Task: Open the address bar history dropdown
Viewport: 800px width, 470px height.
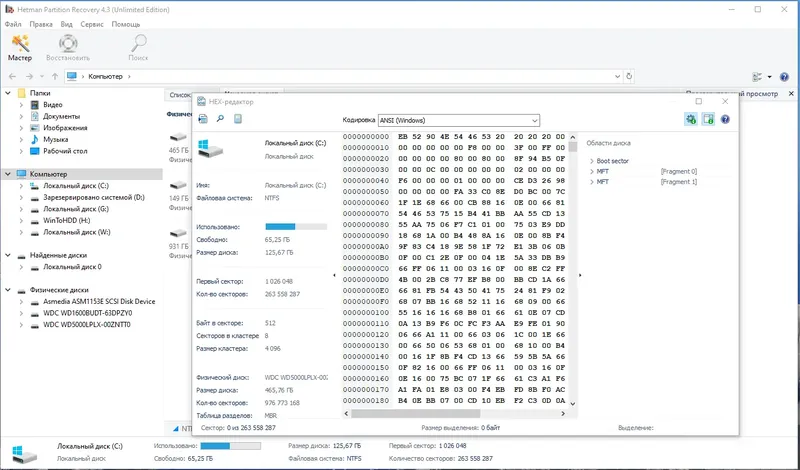Action: tap(617, 77)
